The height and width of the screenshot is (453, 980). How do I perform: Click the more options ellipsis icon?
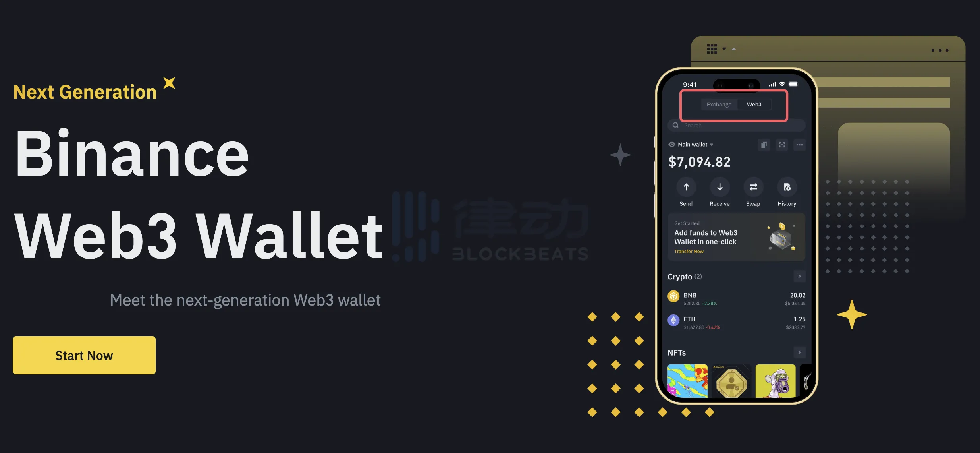click(800, 145)
